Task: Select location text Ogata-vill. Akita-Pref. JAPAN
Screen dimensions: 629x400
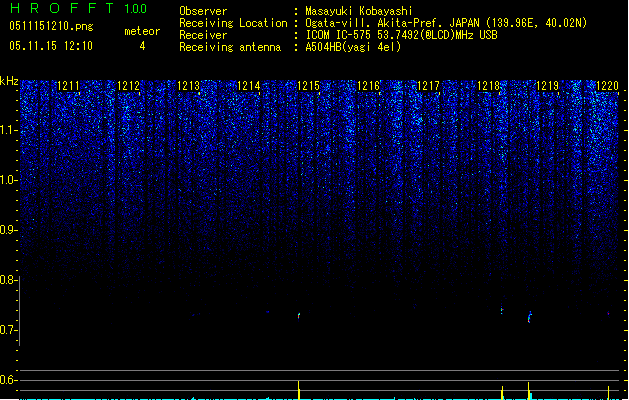Action: coord(392,23)
